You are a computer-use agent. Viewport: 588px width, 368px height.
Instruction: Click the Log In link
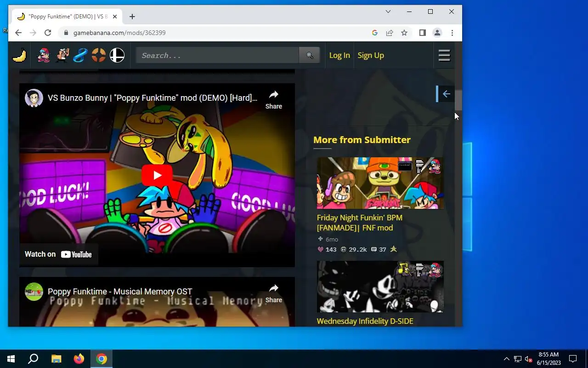339,55
